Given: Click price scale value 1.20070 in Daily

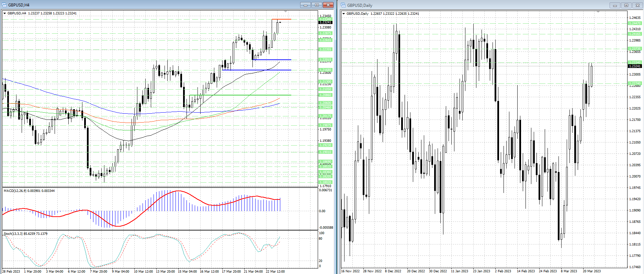Looking at the screenshot, I should [x=635, y=176].
